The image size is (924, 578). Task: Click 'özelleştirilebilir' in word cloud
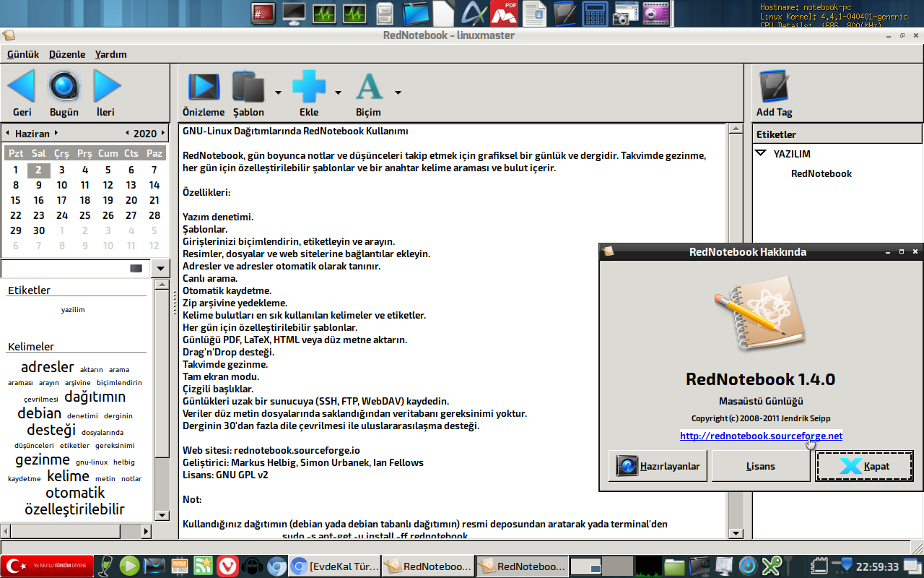coord(74,509)
